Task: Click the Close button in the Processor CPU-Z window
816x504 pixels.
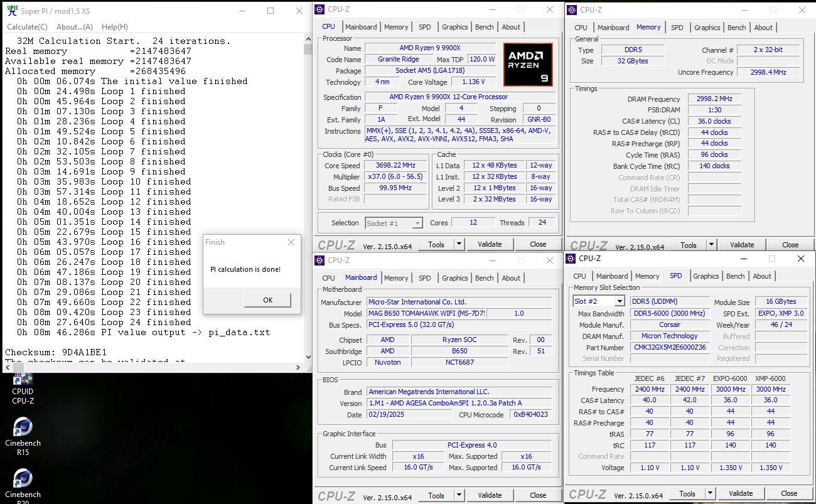Action: click(538, 245)
